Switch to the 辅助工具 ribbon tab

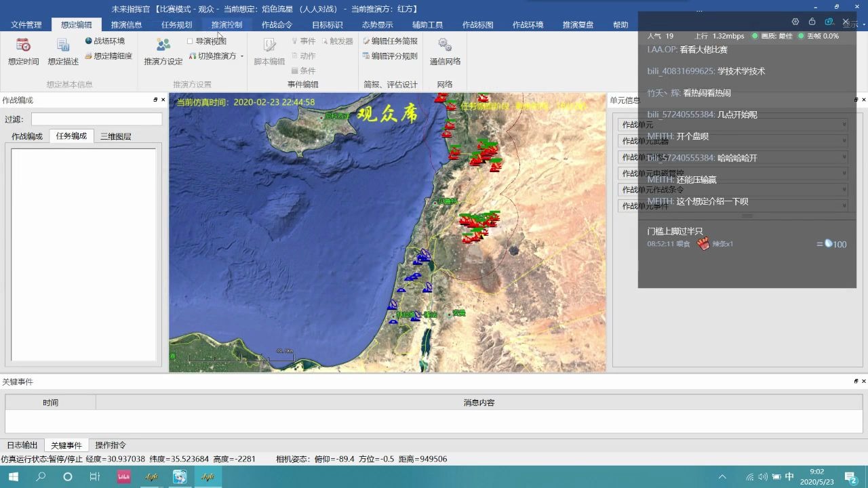click(x=427, y=24)
